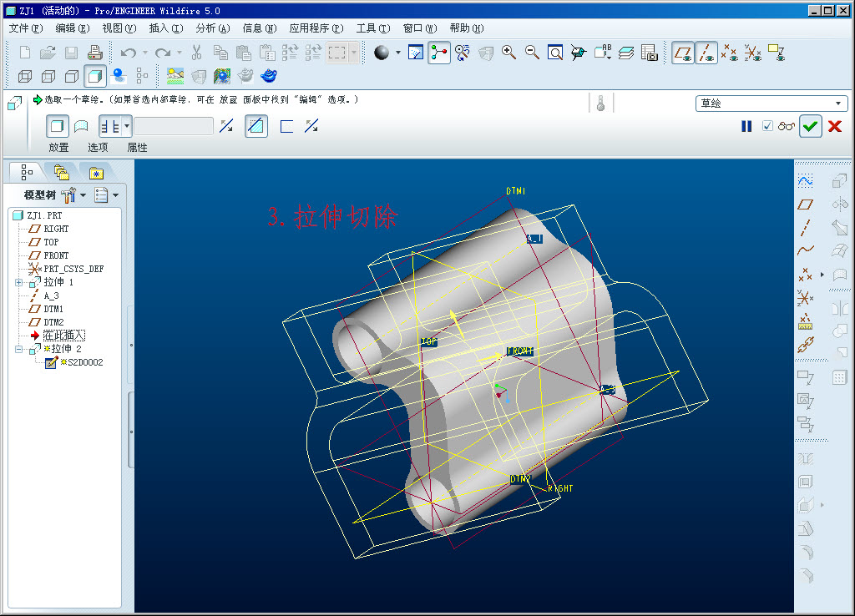The width and height of the screenshot is (855, 616).
Task: Collapse the 拉伸 2 feature node
Action: pyautogui.click(x=18, y=349)
